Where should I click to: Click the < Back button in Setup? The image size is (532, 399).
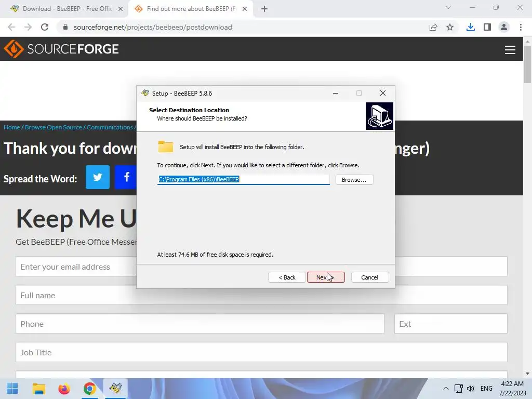point(287,277)
